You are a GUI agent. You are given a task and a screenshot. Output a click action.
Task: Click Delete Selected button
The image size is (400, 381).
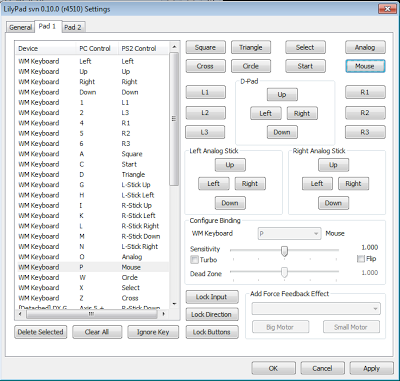40,332
